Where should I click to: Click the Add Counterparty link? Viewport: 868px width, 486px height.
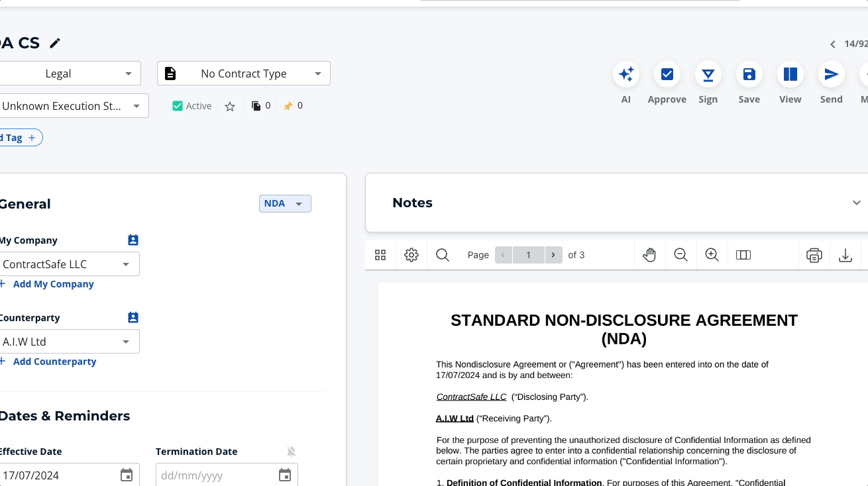point(54,361)
